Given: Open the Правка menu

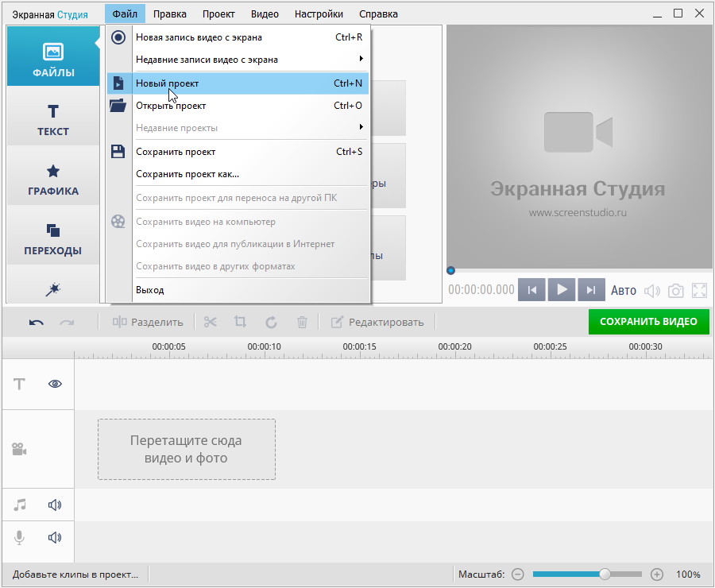Looking at the screenshot, I should click(170, 14).
